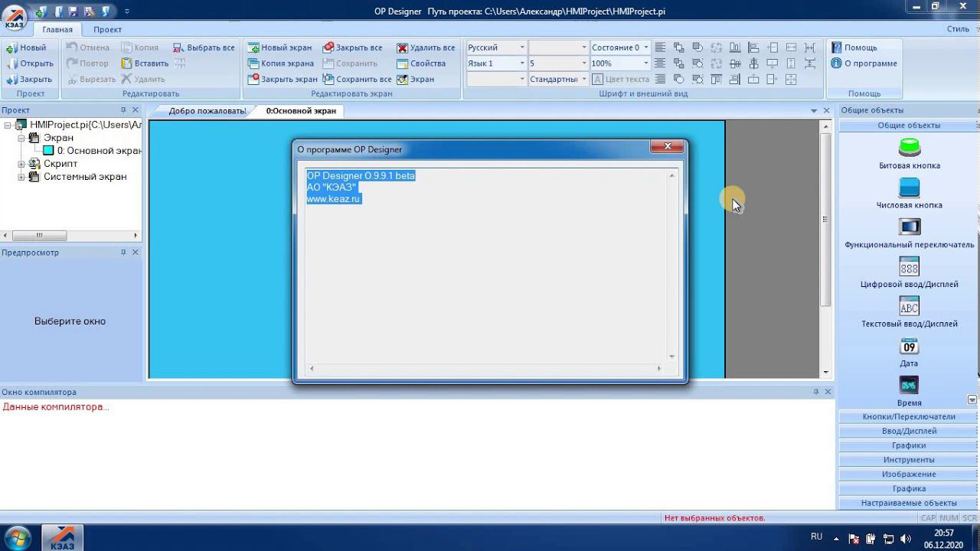
Task: Switch to the Проект ribbon tab
Action: pyautogui.click(x=107, y=29)
